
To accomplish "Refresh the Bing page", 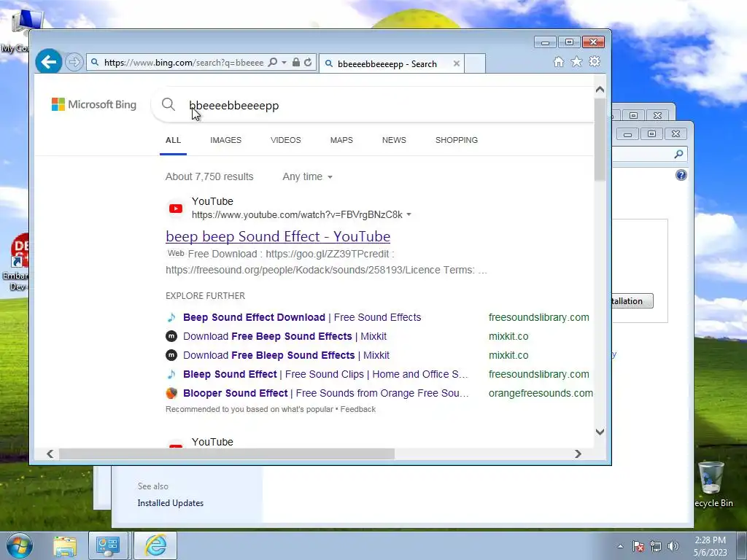I will click(x=308, y=63).
